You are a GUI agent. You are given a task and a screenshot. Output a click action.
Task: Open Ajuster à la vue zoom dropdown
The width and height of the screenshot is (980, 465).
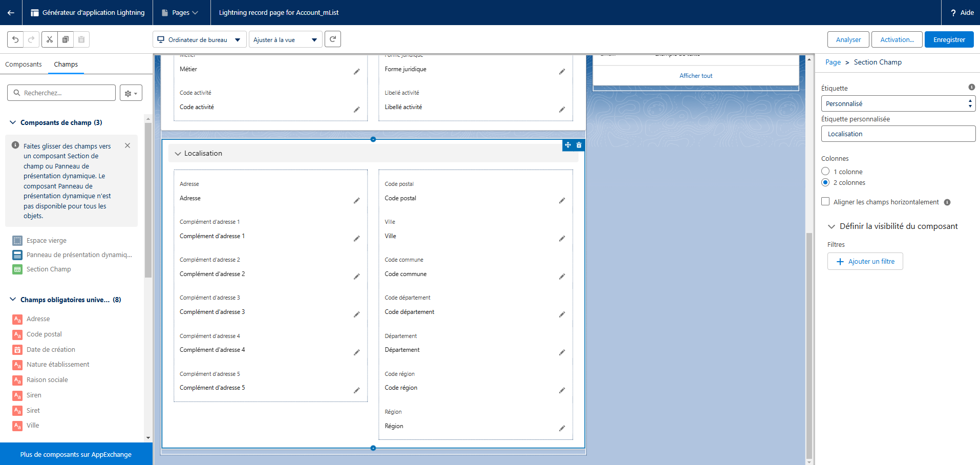point(286,39)
